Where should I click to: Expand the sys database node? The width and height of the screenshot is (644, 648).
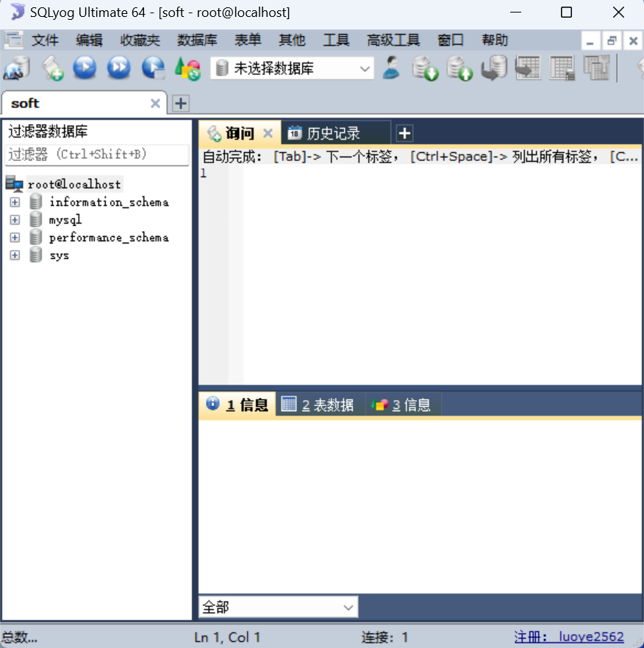click(x=15, y=255)
